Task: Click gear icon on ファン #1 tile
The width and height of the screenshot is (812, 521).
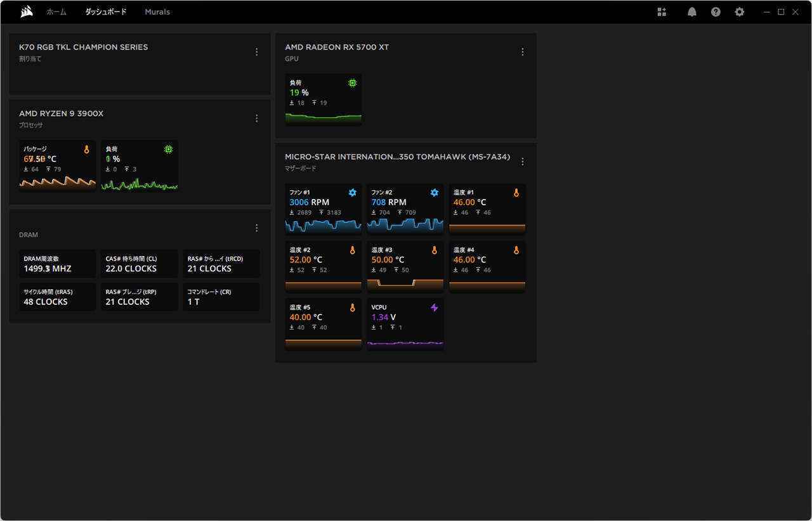Action: pos(353,193)
